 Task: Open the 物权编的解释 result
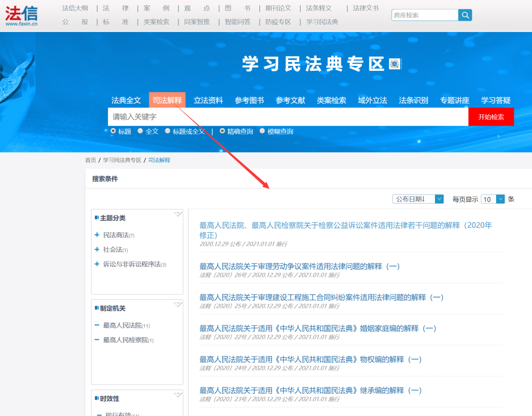pyautogui.click(x=310, y=359)
